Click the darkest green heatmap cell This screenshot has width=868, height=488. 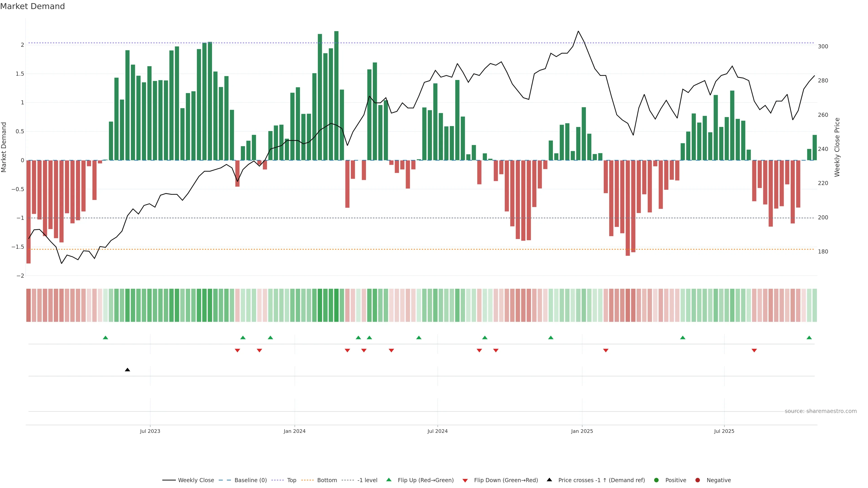pos(336,305)
